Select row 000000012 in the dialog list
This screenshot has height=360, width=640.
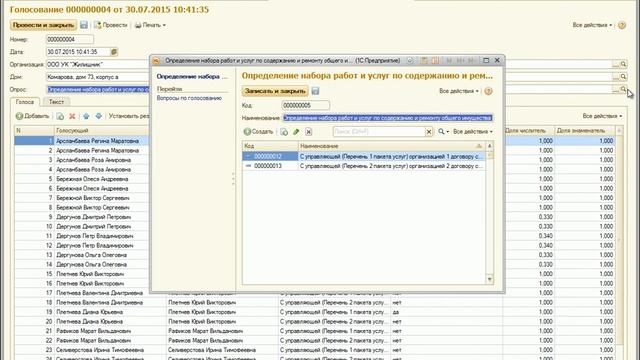pos(364,156)
